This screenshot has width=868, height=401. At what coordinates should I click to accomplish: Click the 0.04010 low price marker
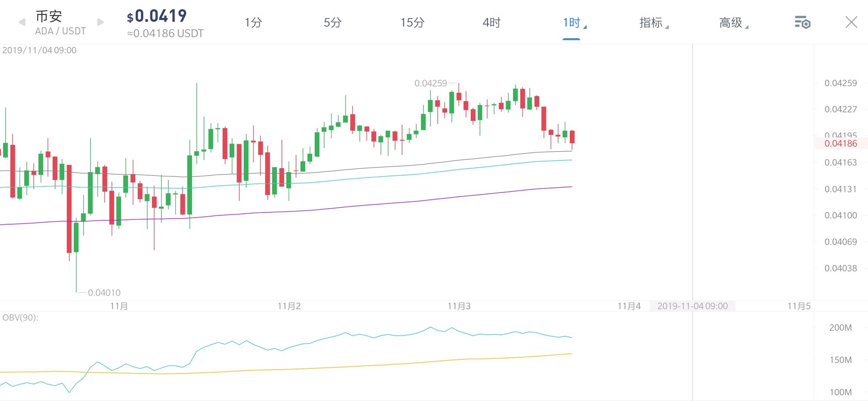[104, 293]
